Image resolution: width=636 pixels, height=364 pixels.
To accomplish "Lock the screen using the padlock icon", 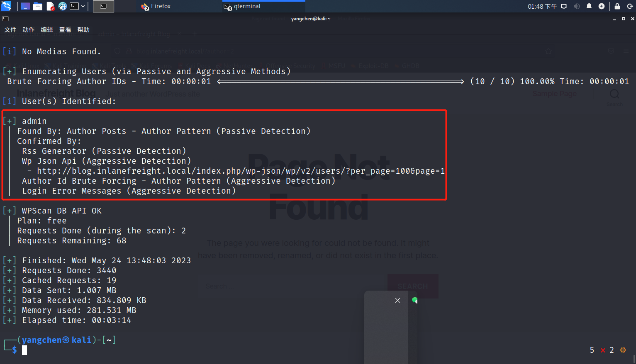I will tap(617, 6).
